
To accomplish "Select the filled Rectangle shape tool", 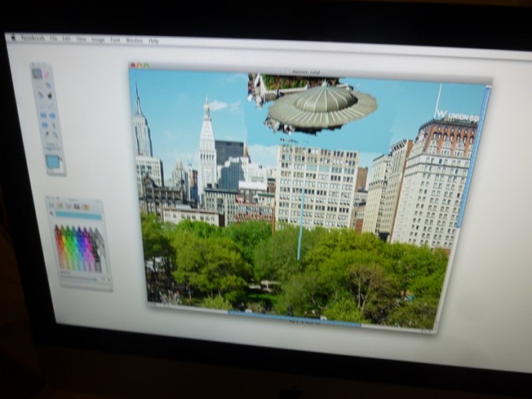I will click(x=43, y=114).
